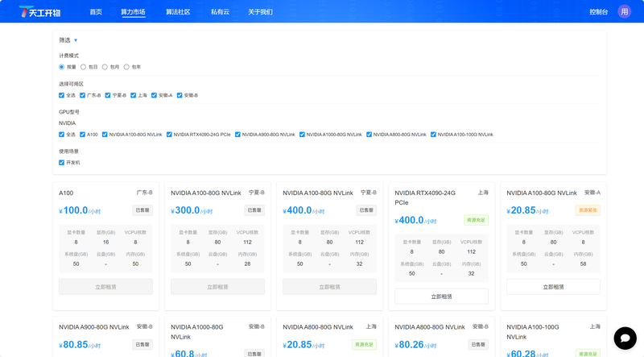Select the 包年 billing mode radio
Screen dimensions: 644x357
click(x=126, y=67)
